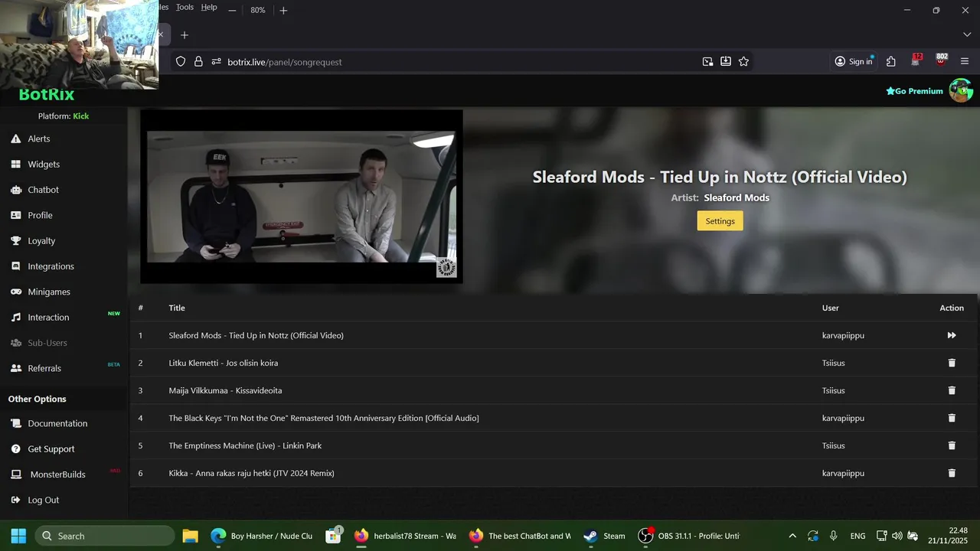The height and width of the screenshot is (551, 980).
Task: Delete Kikka - Anna rakas raju hetki from queue
Action: (952, 473)
